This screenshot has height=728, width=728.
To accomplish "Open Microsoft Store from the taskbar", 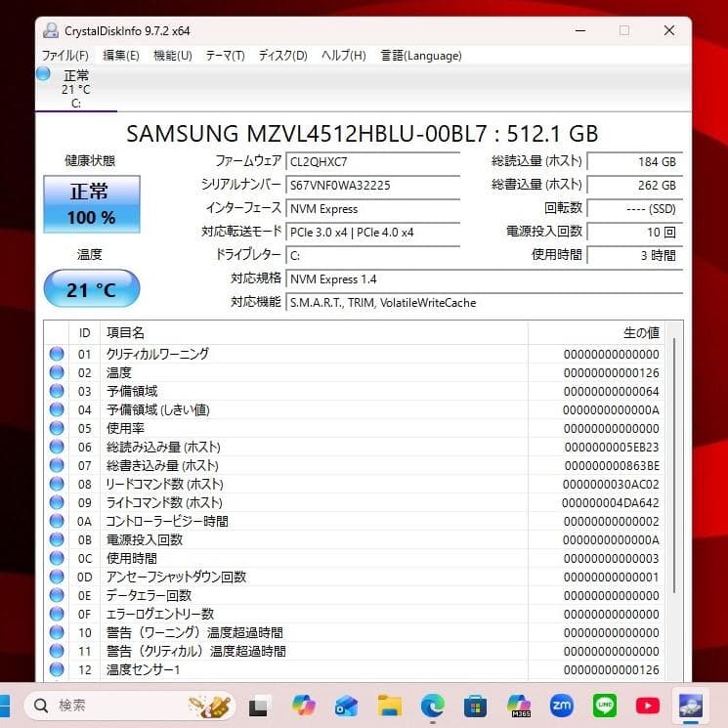I will click(476, 706).
